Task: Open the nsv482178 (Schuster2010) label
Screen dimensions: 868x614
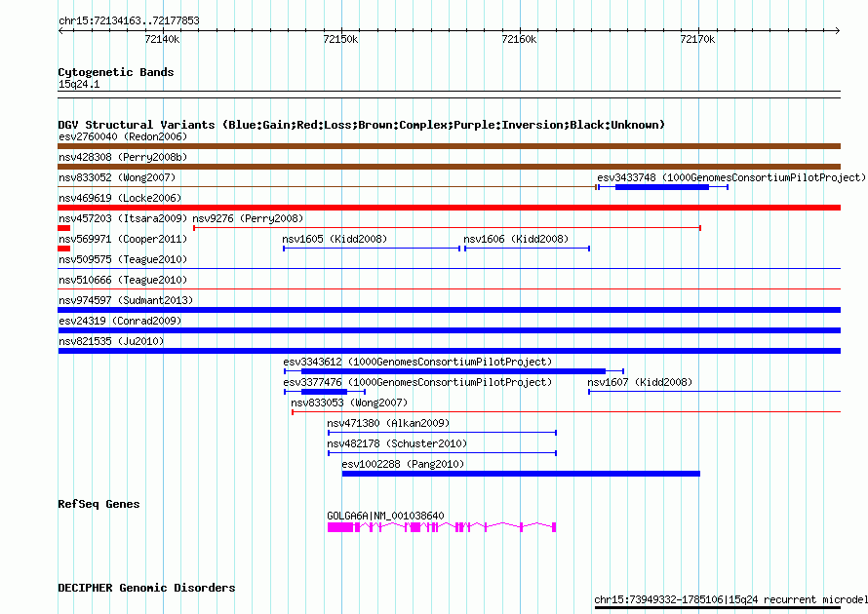Action: click(397, 443)
